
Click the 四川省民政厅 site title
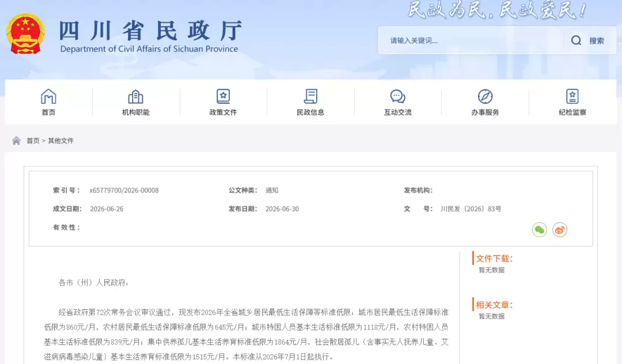[x=150, y=30]
